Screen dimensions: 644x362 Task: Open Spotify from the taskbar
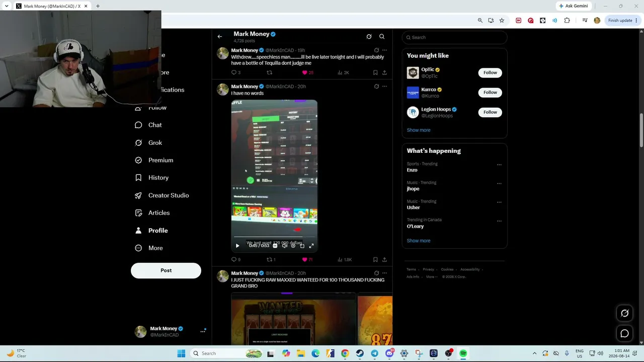(x=463, y=353)
